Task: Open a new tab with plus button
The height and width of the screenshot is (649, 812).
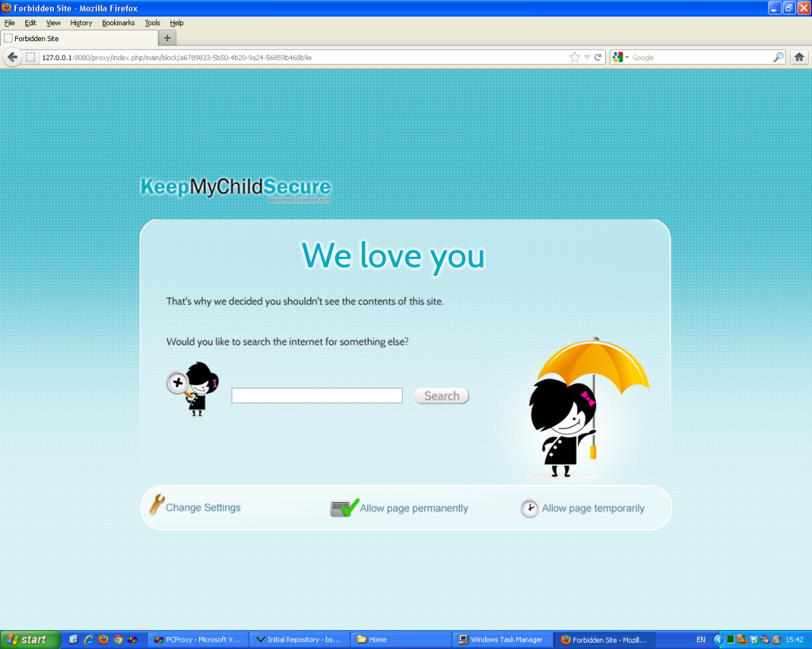Action: tap(167, 38)
